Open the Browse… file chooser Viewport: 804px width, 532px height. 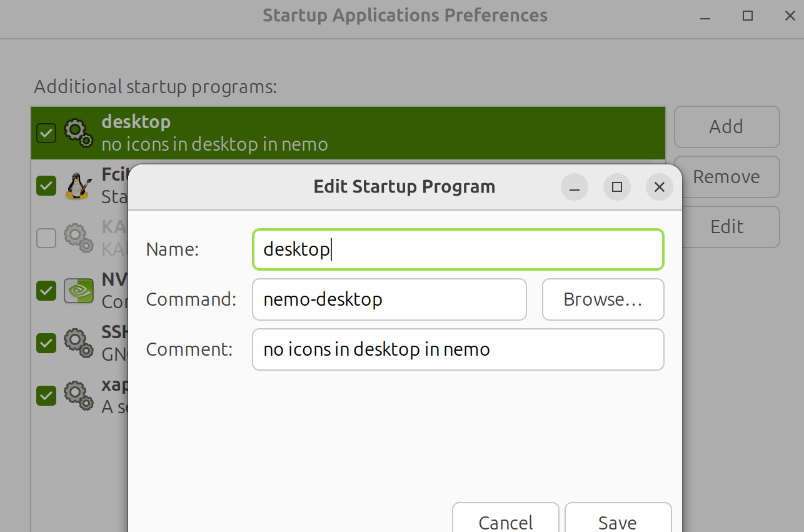[603, 299]
